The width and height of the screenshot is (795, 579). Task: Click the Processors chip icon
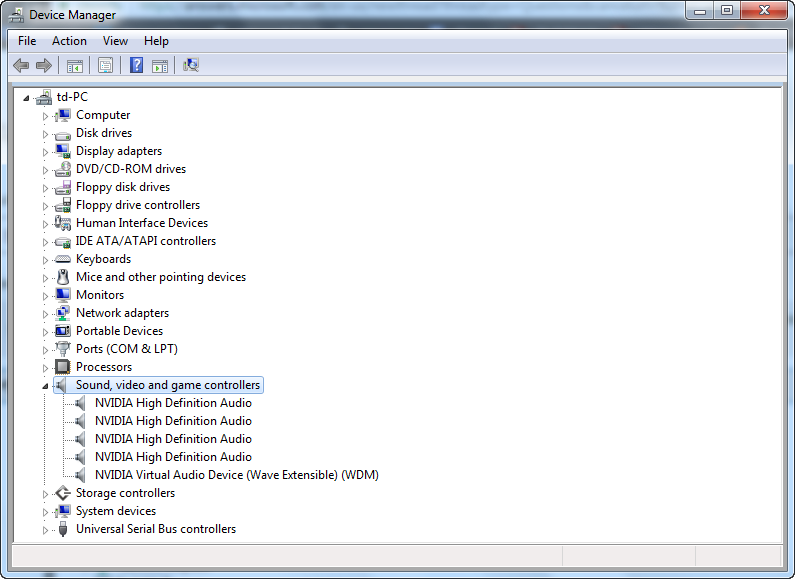tap(63, 367)
